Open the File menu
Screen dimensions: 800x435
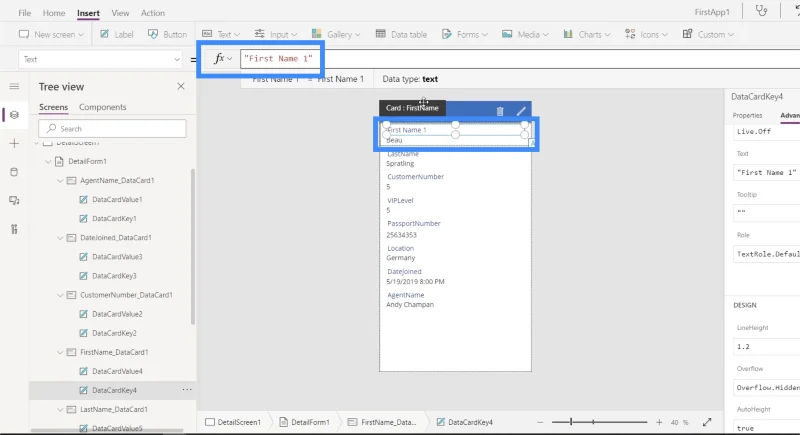(24, 13)
